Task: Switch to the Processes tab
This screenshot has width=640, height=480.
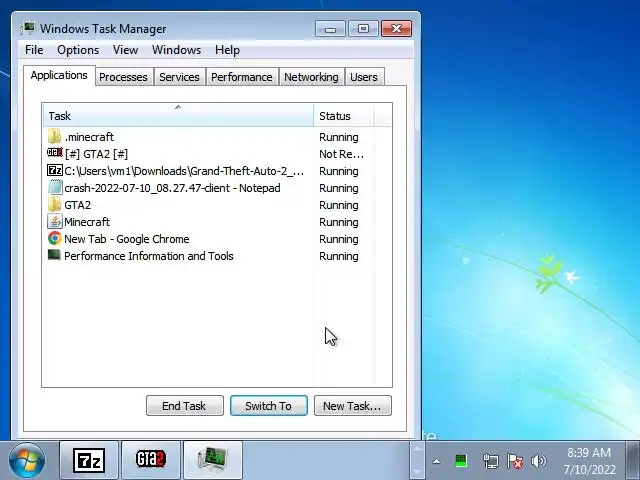Action: click(123, 77)
